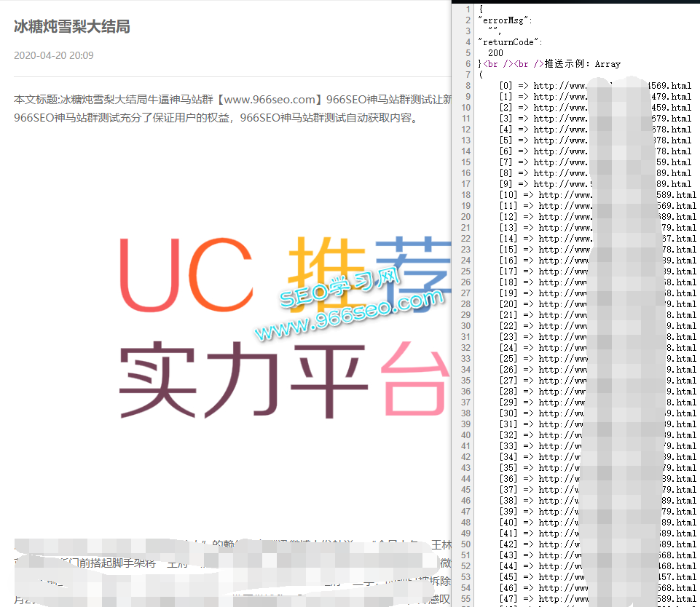Click array entry [4] => http row
This screenshot has width=700, height=607.
(595, 130)
